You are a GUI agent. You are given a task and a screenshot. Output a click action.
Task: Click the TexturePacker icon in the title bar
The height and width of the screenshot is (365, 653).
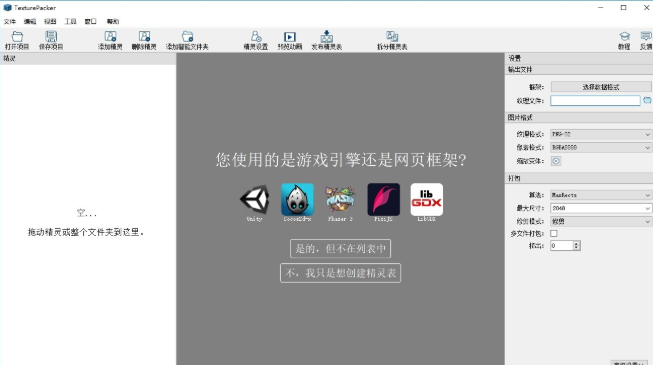point(7,8)
